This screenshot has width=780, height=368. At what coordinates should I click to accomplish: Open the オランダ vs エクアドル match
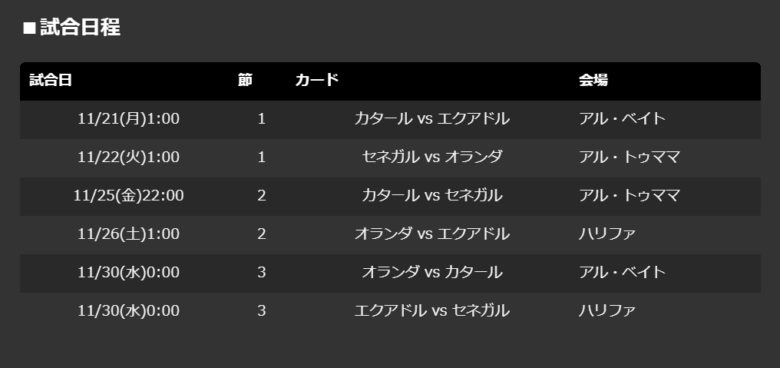(x=432, y=234)
